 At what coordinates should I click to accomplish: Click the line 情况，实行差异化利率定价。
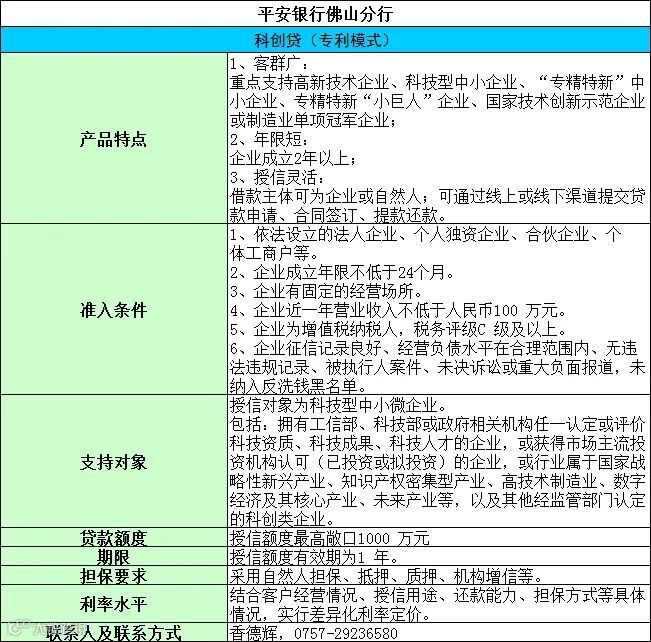tap(330, 614)
